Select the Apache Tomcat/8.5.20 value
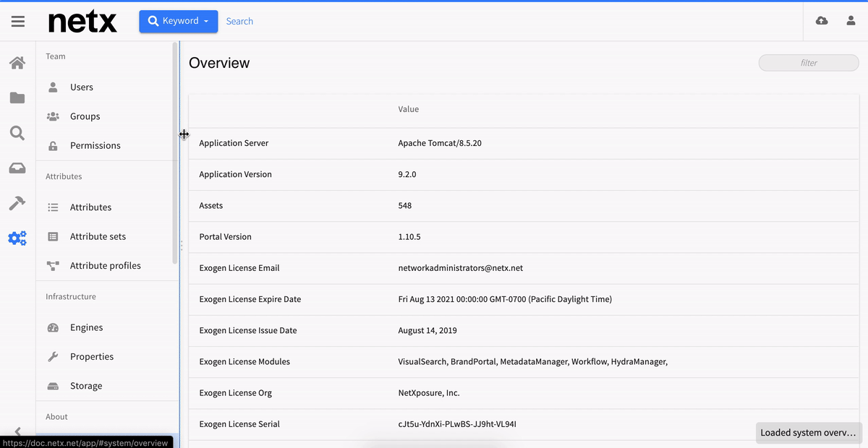This screenshot has width=868, height=448. pyautogui.click(x=440, y=143)
